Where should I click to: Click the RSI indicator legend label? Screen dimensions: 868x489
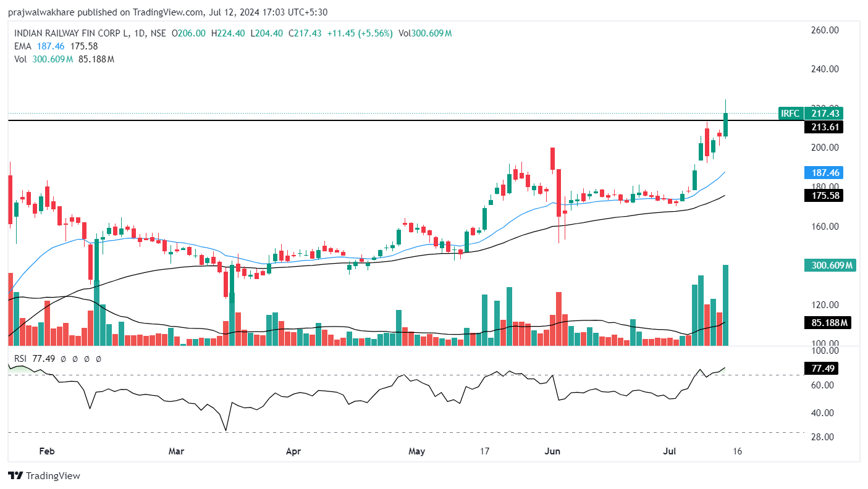pyautogui.click(x=22, y=358)
